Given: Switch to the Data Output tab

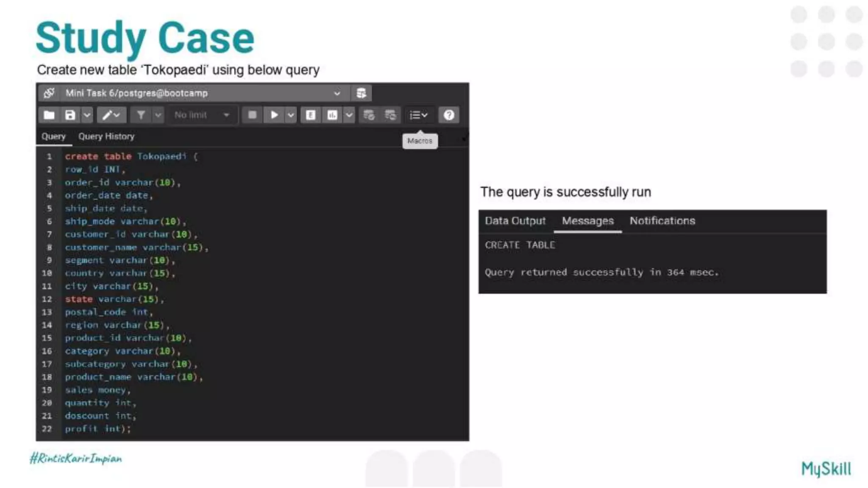Looking at the screenshot, I should (515, 221).
